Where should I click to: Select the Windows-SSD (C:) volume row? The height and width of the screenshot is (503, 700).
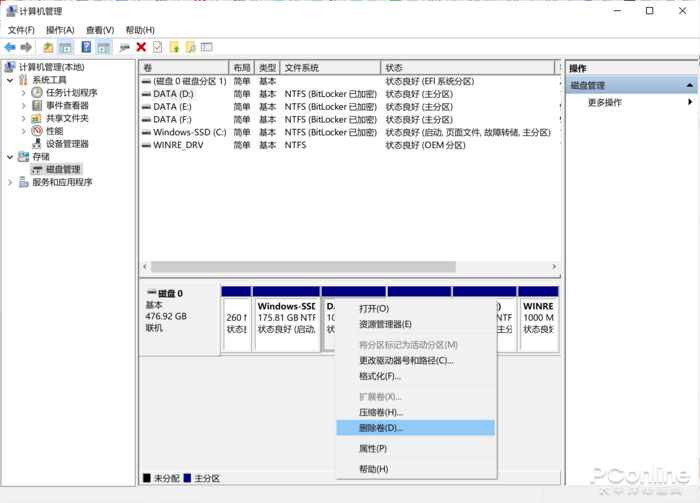[350, 133]
